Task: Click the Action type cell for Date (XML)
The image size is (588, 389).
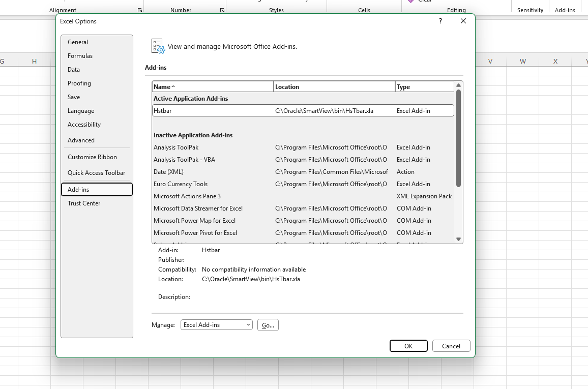Action: click(405, 172)
